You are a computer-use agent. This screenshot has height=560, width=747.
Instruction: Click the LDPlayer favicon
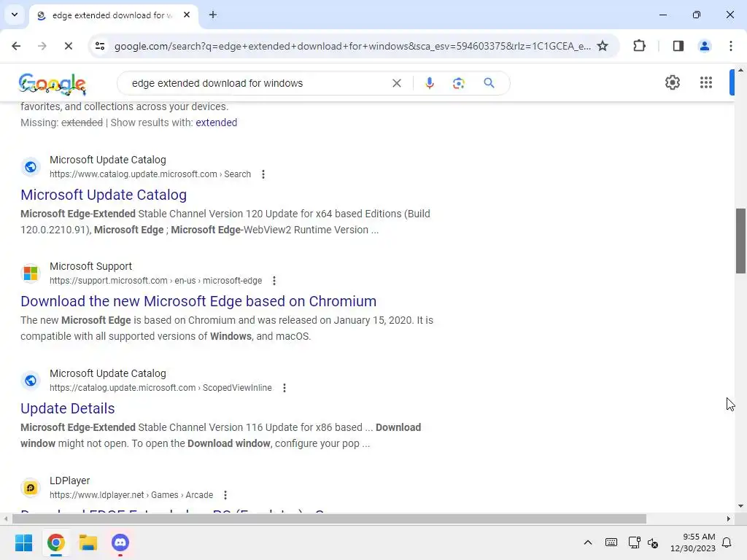(x=31, y=488)
